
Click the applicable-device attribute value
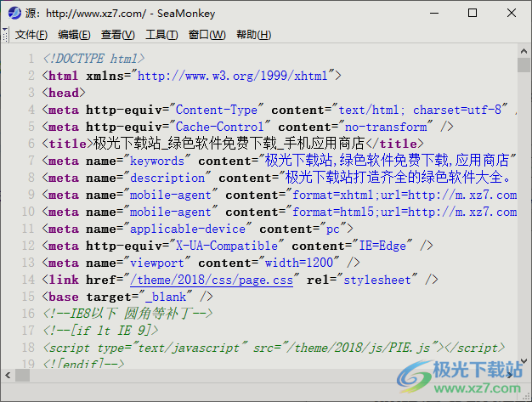pos(188,229)
